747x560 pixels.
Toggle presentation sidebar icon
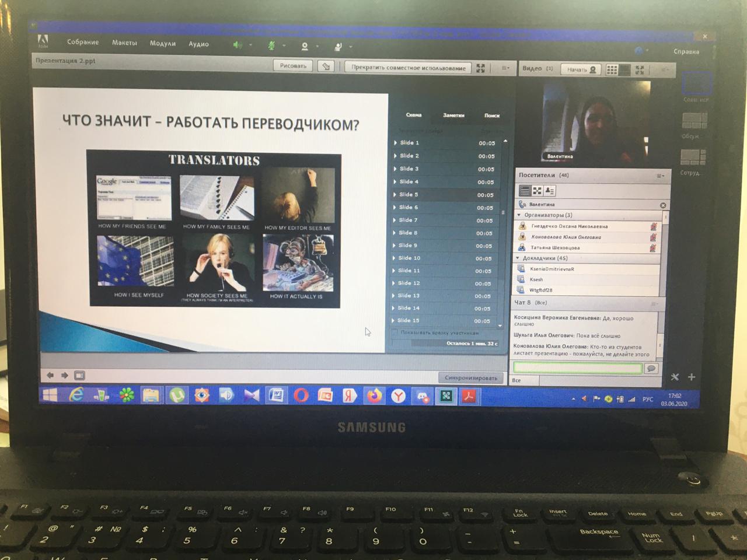(x=80, y=375)
